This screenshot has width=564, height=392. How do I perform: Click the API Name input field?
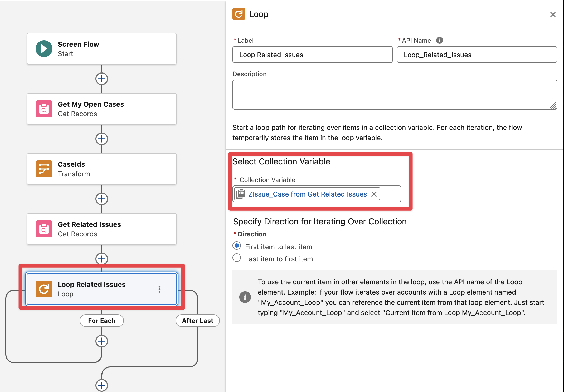(x=477, y=55)
